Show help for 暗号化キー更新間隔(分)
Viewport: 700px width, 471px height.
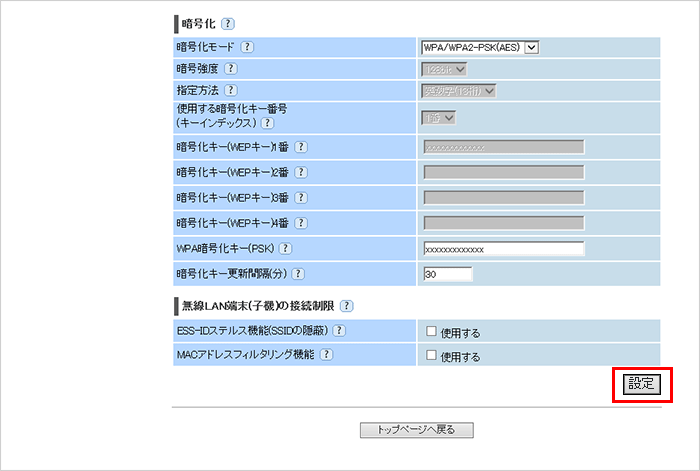coord(297,273)
